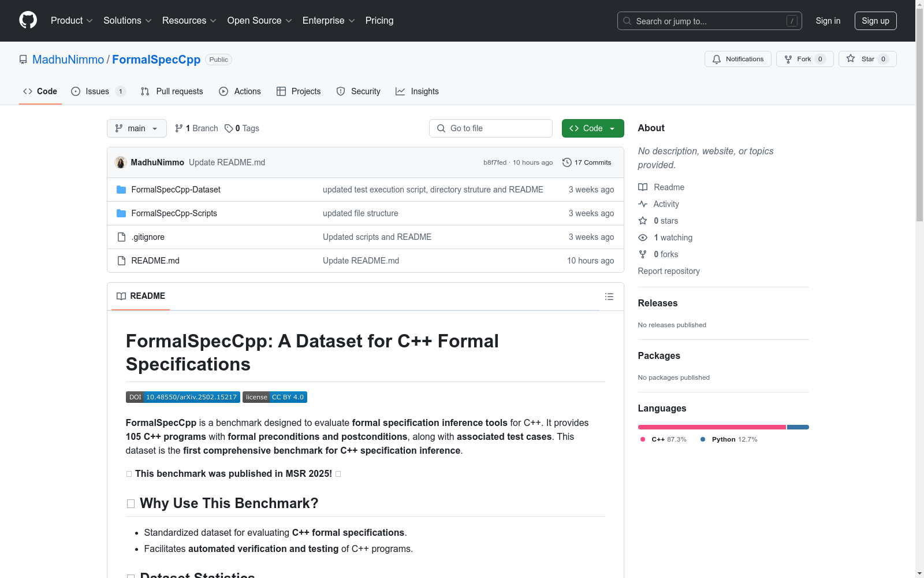Viewport: 924px width, 578px height.
Task: Switch to the Pull requests tab
Action: point(172,91)
